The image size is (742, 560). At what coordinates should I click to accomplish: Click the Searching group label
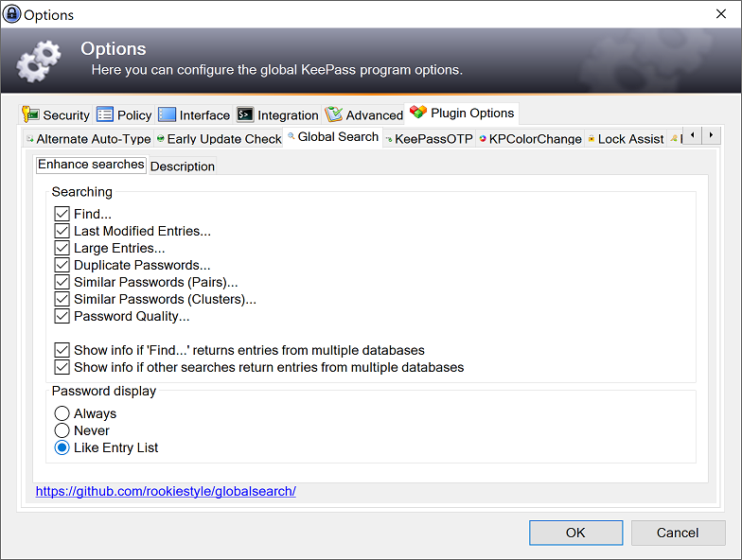tap(81, 191)
